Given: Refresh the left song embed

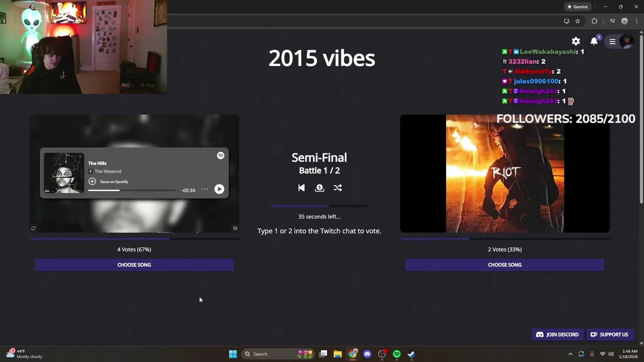Looking at the screenshot, I should pos(33,228).
